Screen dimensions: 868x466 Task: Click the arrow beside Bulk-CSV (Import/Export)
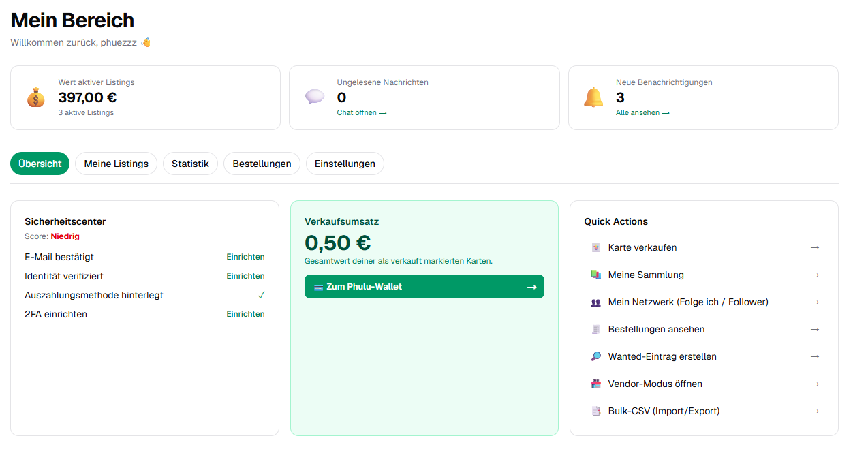coord(815,411)
